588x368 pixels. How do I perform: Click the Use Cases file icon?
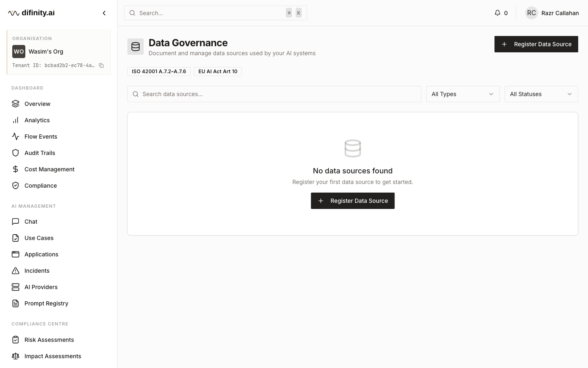point(16,238)
